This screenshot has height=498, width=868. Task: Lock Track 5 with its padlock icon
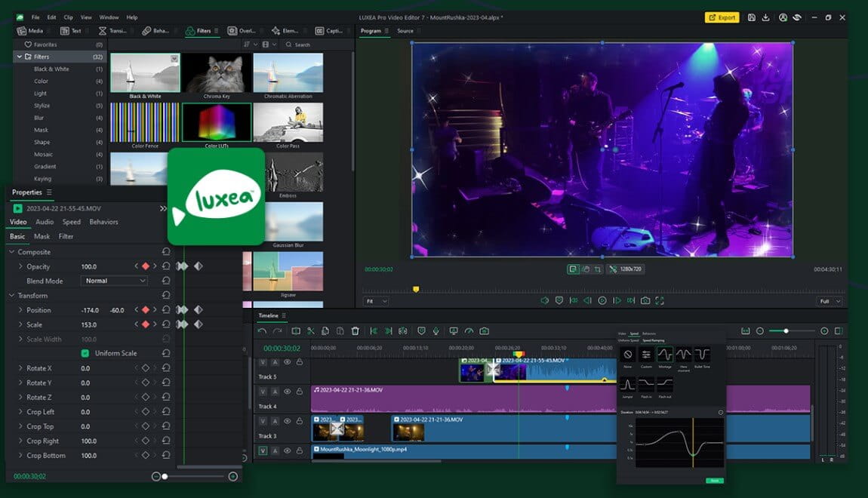point(300,362)
